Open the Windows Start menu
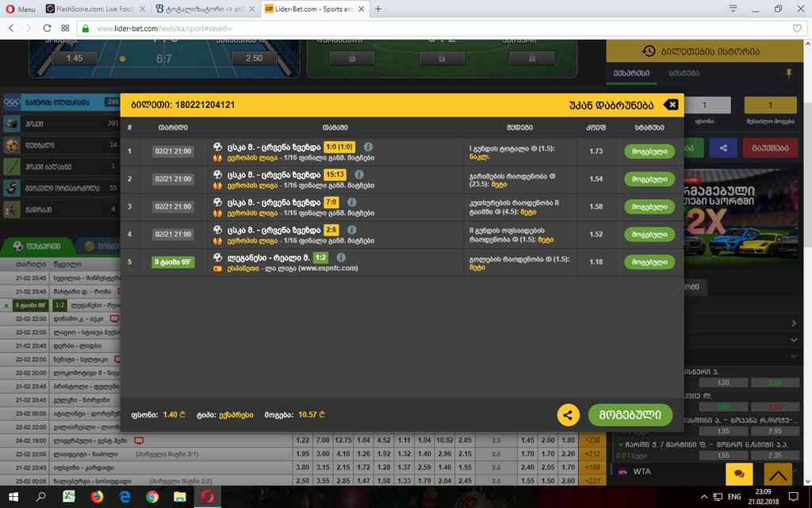This screenshot has width=812, height=508. click(x=13, y=497)
